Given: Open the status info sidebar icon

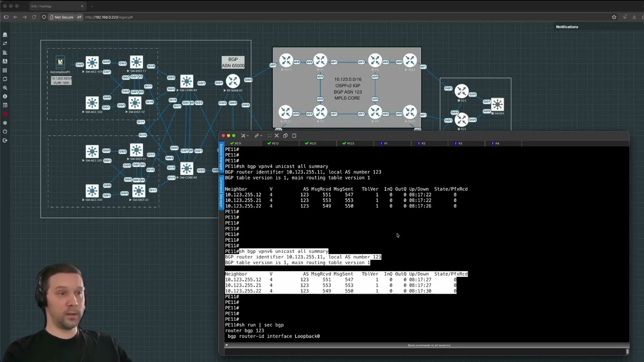Looking at the screenshot, I should pos(5,96).
